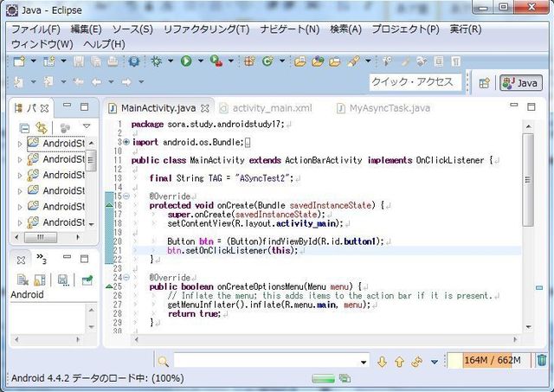Click the Android 4.4.2 loading status text
The width and height of the screenshot is (554, 392).
point(98,378)
